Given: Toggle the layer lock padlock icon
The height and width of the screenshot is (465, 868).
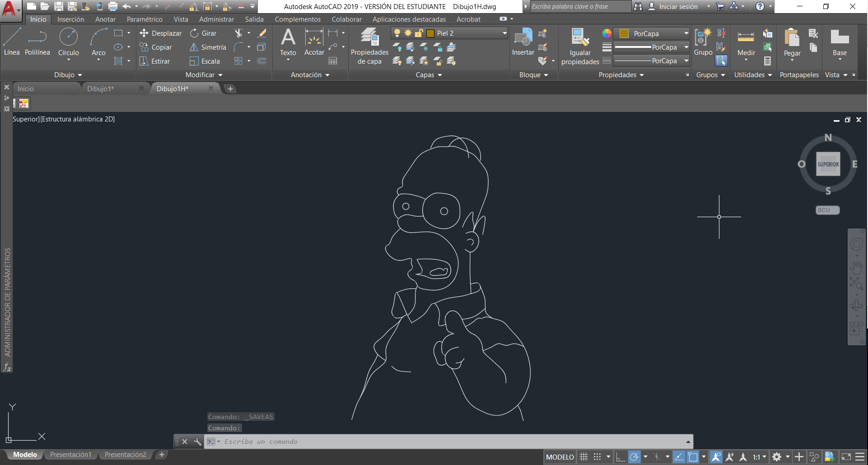Looking at the screenshot, I should 418,33.
